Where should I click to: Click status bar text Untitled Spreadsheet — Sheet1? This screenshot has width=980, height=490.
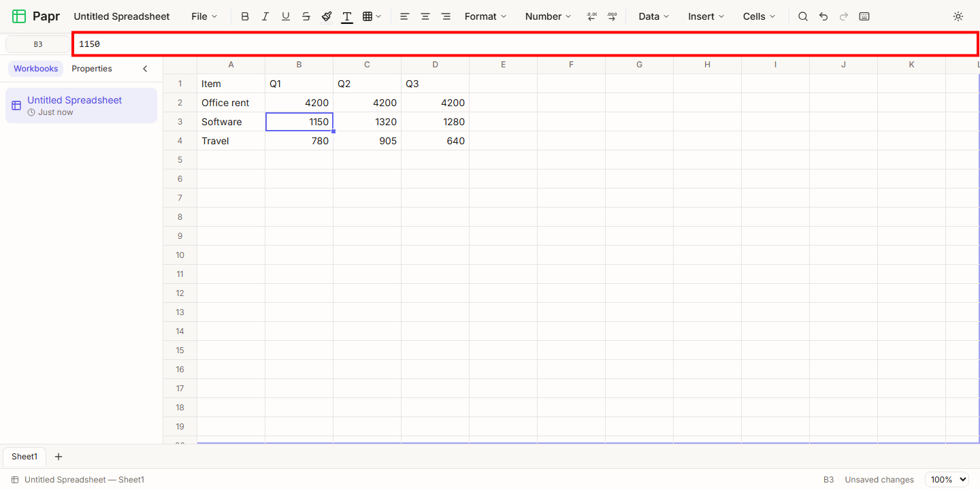pos(84,480)
